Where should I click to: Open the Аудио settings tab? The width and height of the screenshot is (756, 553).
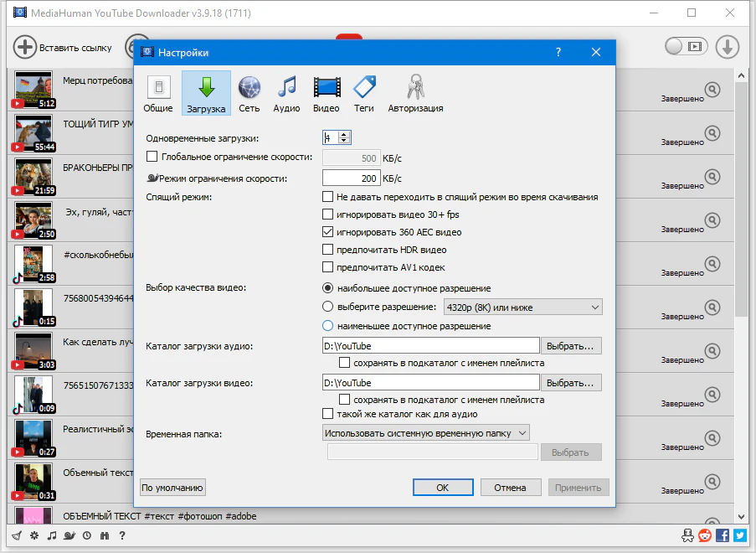point(286,94)
